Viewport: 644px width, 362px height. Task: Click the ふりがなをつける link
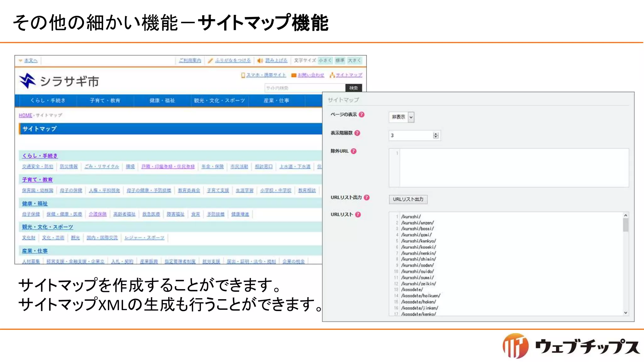tap(233, 60)
